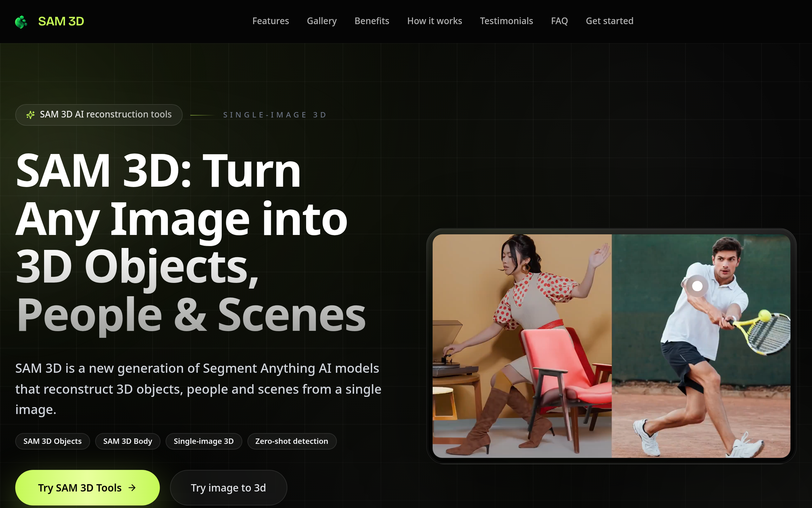
Task: Click the paragraph starting 'SAM 3D is a new generation'
Action: 198,389
